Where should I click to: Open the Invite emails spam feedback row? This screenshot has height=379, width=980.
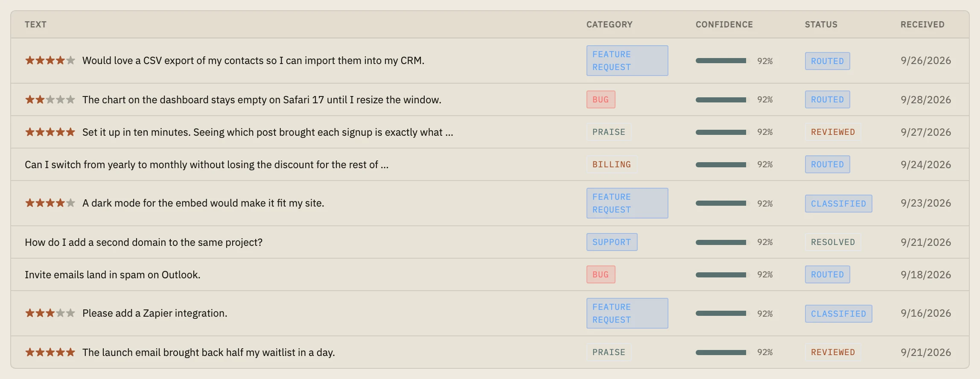tap(490, 274)
